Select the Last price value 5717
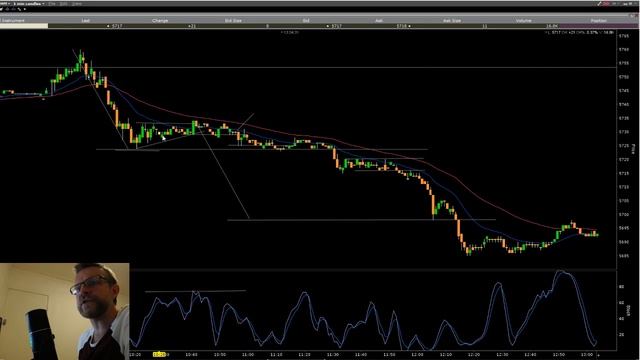The image size is (640, 360). tap(117, 26)
